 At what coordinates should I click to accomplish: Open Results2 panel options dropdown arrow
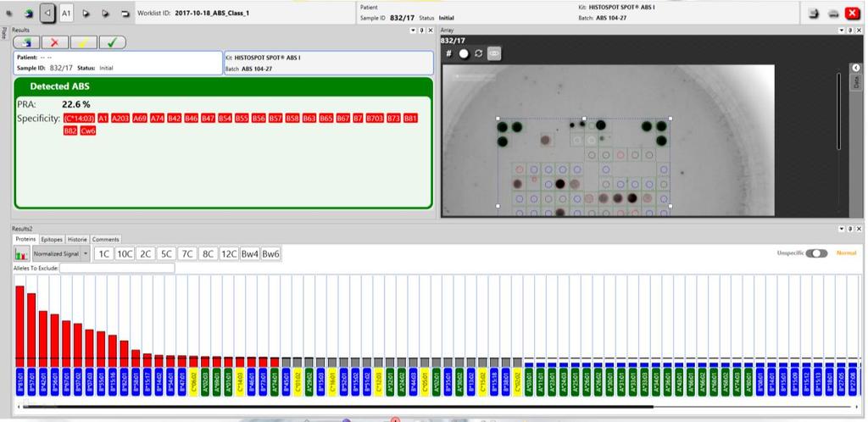[x=842, y=229]
